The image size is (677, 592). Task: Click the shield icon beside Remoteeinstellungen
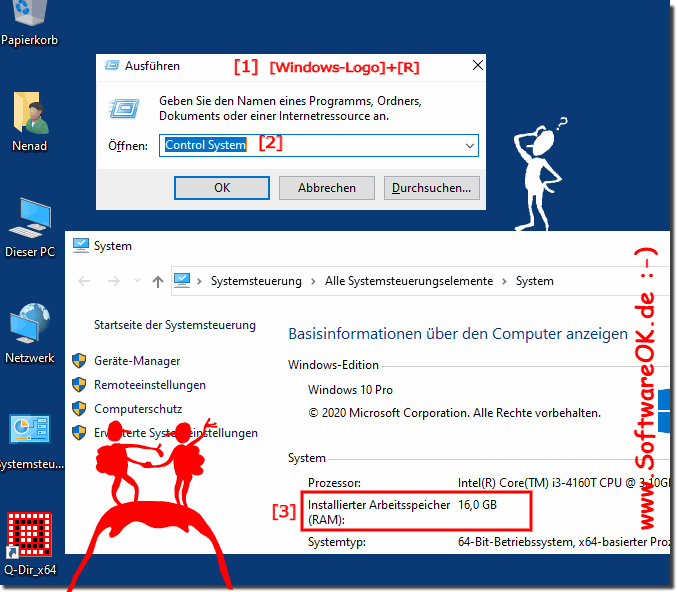click(x=79, y=384)
